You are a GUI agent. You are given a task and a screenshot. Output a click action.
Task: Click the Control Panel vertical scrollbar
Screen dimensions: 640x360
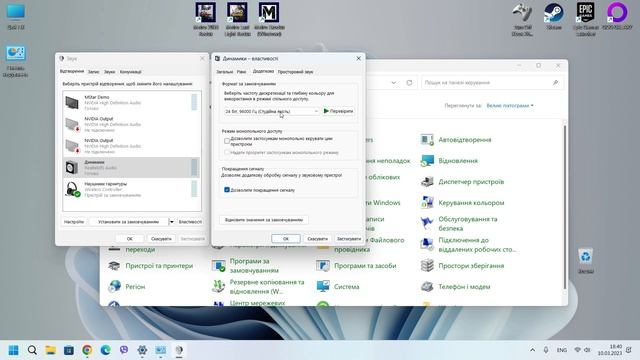[x=565, y=208]
